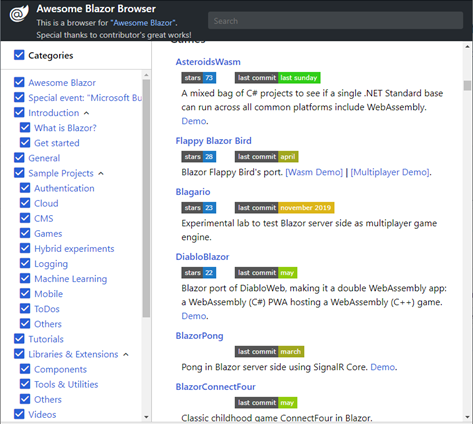Screen dimensions: 473x424
Task: Go to the Awesome Blazor category link
Action: [62, 83]
